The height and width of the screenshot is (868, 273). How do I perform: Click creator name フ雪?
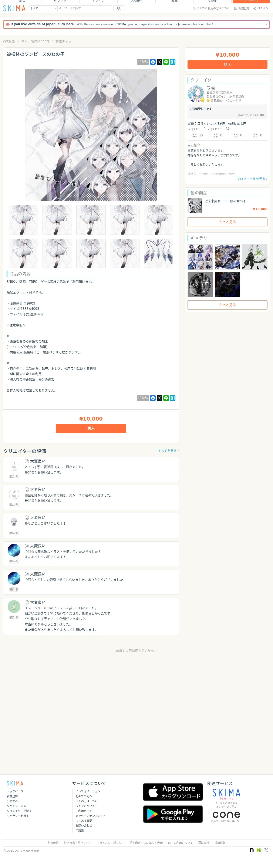[211, 88]
